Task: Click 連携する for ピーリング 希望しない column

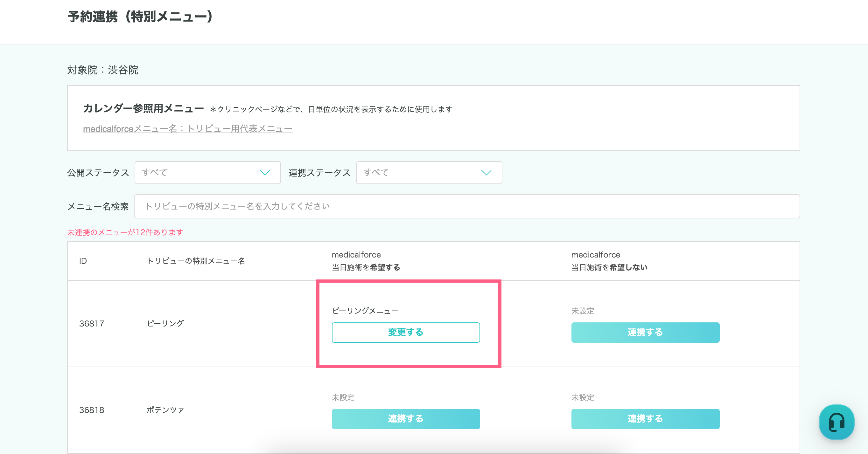Action: point(645,333)
